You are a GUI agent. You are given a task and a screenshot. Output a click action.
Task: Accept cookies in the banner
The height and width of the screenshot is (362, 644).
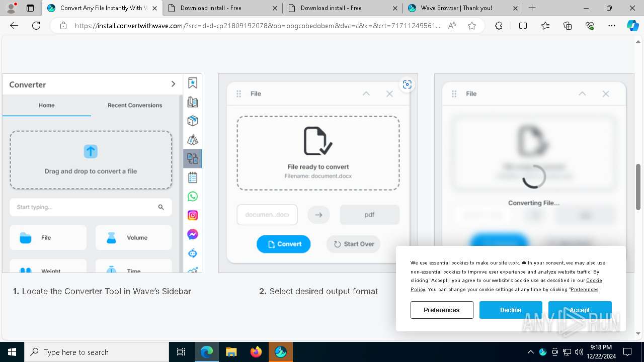click(580, 310)
